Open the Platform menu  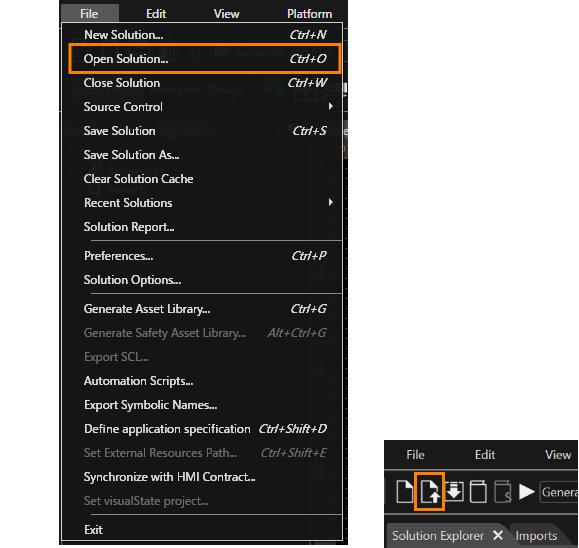(x=309, y=14)
